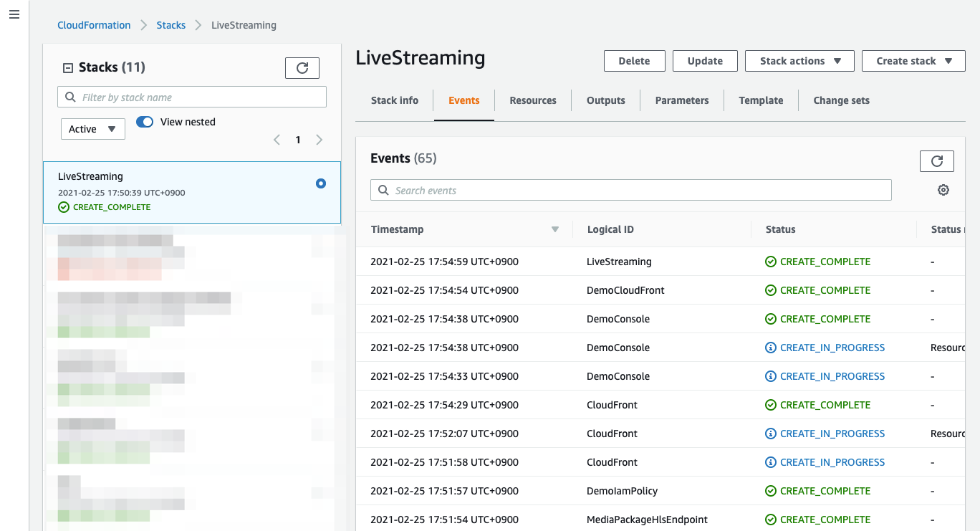This screenshot has width=980, height=531.
Task: Click the Update button
Action: 705,61
